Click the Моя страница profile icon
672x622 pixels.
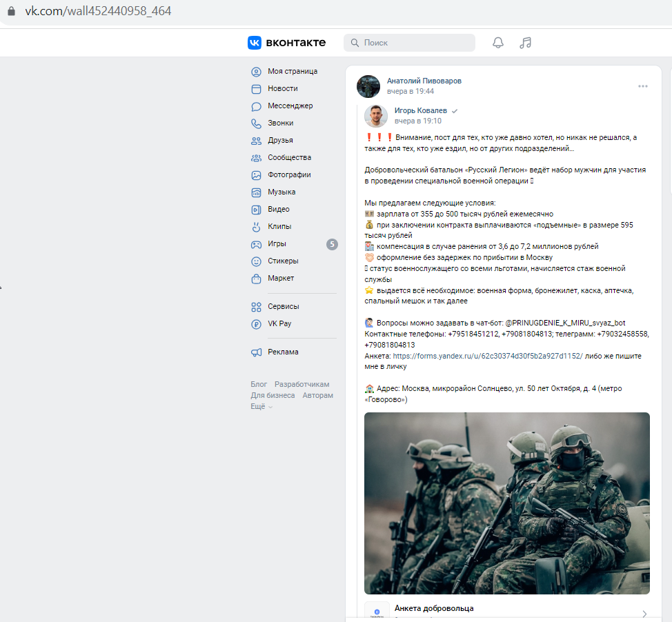[x=256, y=72]
